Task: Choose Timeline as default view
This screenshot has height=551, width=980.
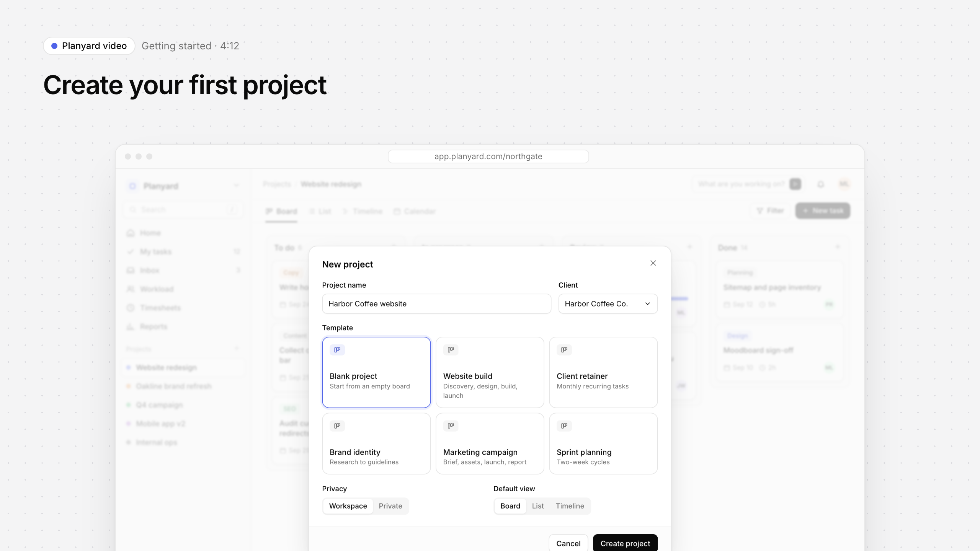Action: coord(570,506)
